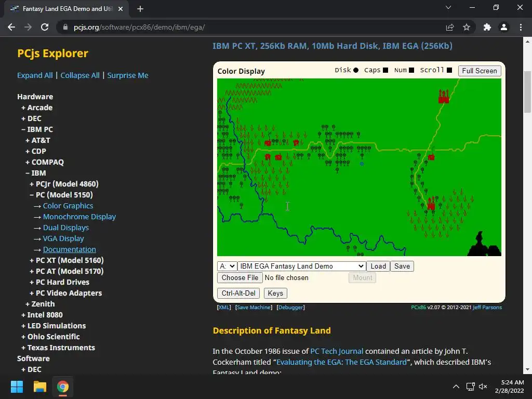Expand the AT&T tree node
The width and height of the screenshot is (532, 399).
37,140
